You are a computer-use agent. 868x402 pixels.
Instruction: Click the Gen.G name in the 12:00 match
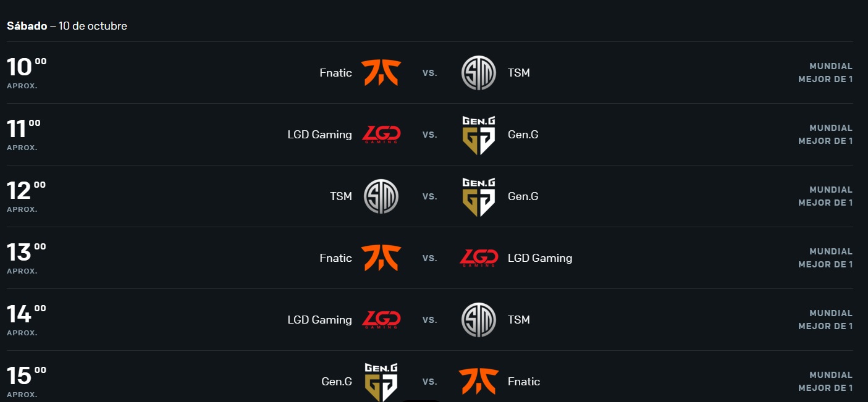click(x=523, y=196)
